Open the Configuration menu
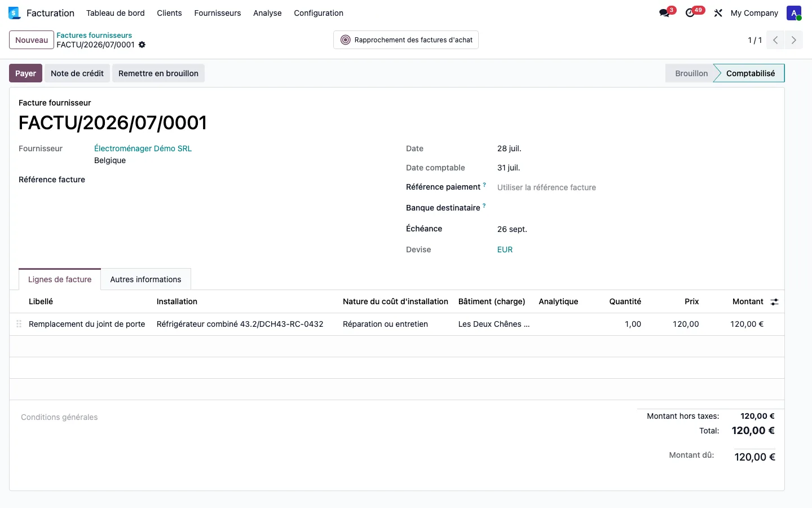 pos(319,13)
